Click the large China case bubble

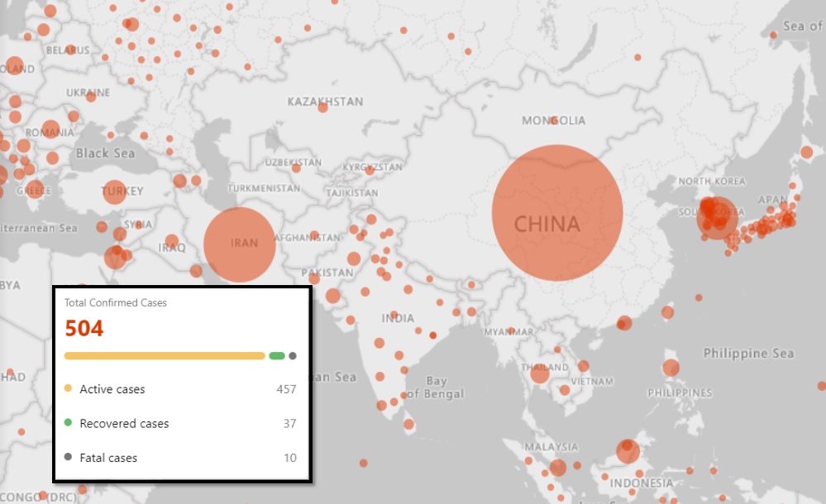556,213
